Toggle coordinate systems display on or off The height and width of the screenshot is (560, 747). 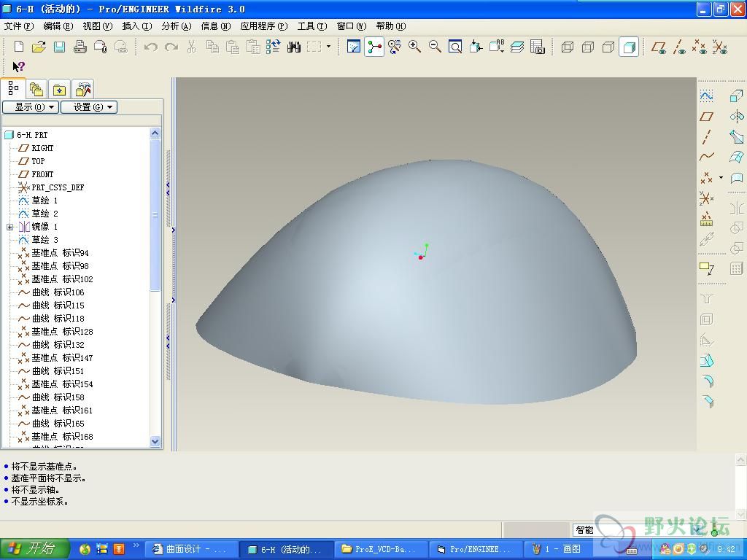(x=720, y=47)
